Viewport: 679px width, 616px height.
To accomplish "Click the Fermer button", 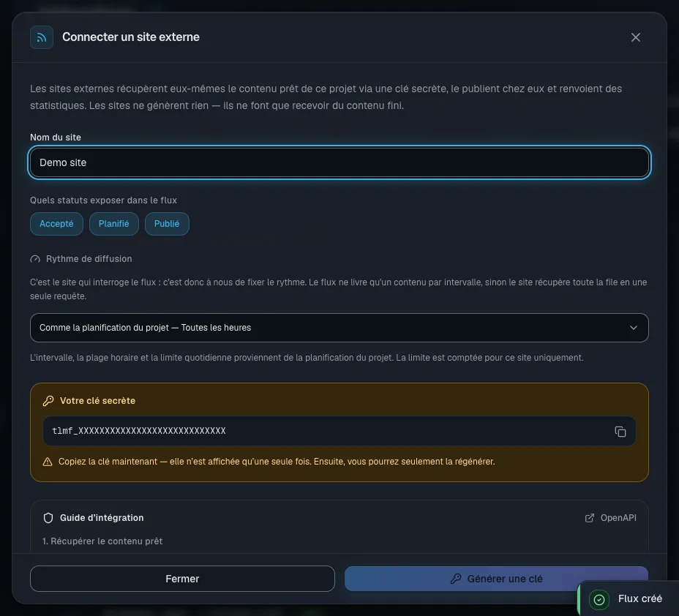I will coord(182,579).
